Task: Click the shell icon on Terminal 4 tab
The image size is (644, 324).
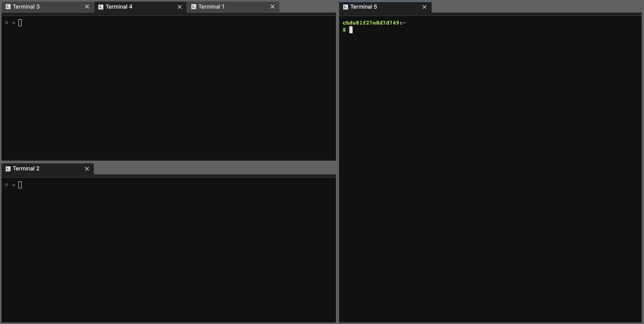Action: tap(101, 7)
